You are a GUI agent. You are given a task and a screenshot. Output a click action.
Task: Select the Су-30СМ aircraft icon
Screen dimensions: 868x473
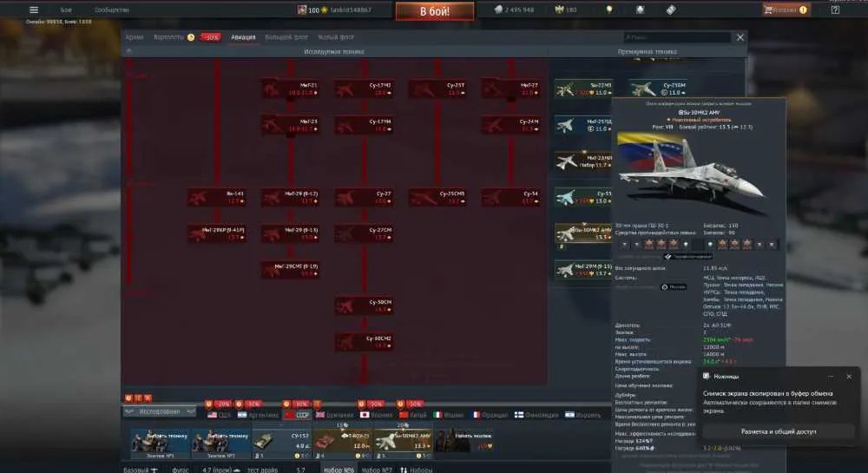coord(364,305)
